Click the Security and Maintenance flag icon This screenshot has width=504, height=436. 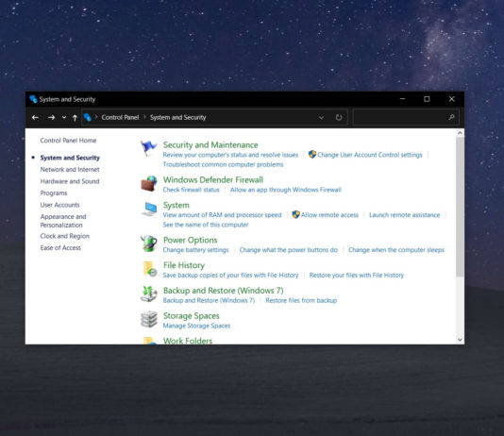click(148, 148)
